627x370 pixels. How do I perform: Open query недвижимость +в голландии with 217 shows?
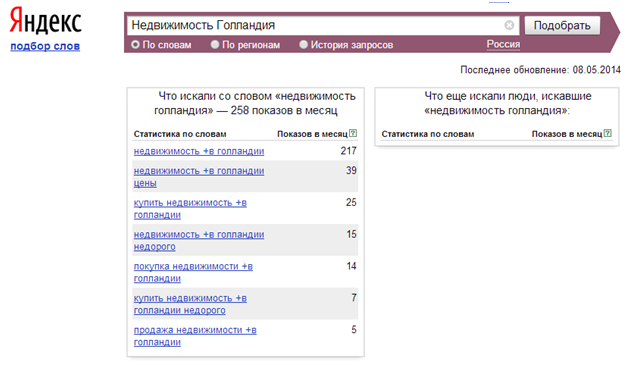tap(199, 151)
